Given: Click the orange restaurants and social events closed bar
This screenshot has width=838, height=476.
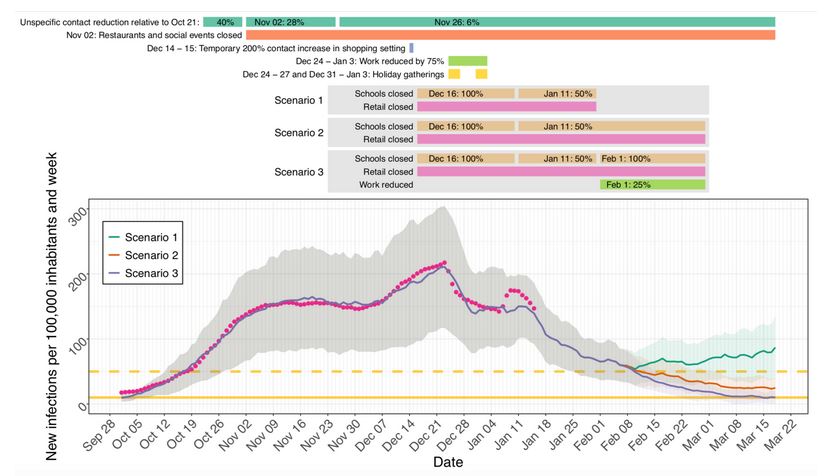Looking at the screenshot, I should [x=510, y=35].
